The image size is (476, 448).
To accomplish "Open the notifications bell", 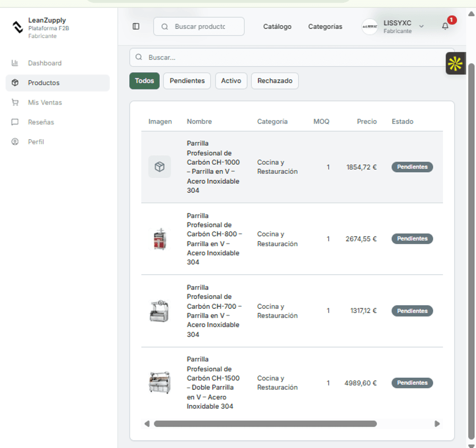I will coord(445,26).
